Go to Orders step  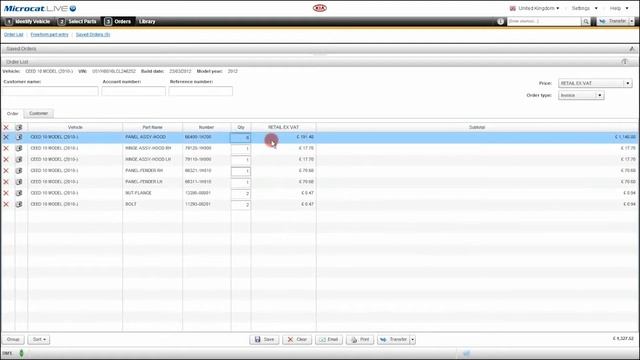pos(118,21)
